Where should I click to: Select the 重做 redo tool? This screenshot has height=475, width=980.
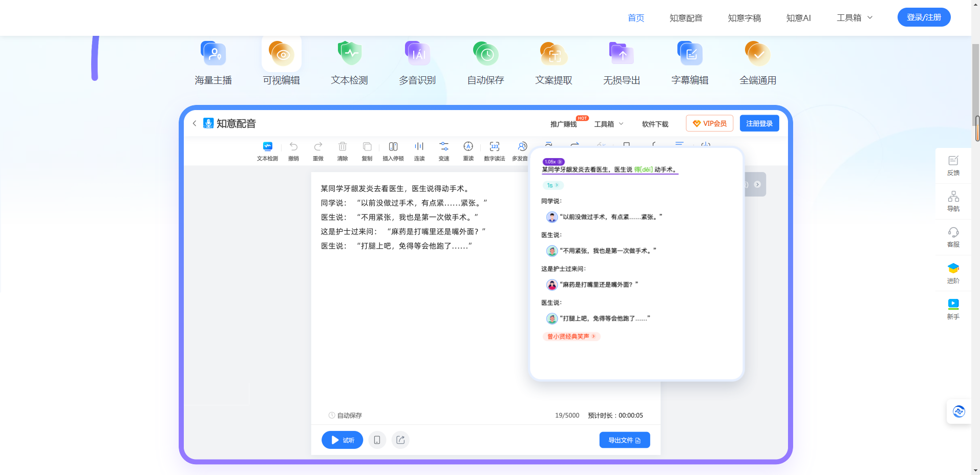point(318,151)
